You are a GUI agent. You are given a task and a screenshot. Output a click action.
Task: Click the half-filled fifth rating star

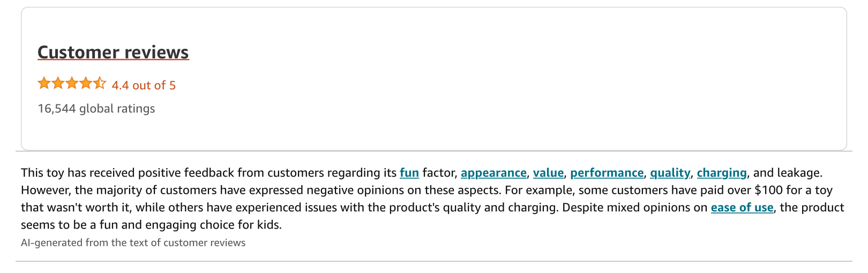(x=100, y=83)
